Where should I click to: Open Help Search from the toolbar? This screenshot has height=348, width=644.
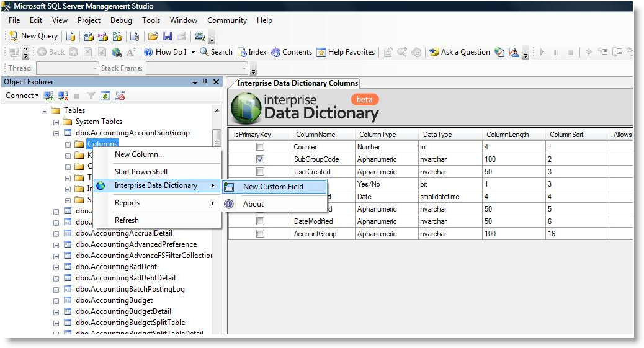pyautogui.click(x=216, y=52)
